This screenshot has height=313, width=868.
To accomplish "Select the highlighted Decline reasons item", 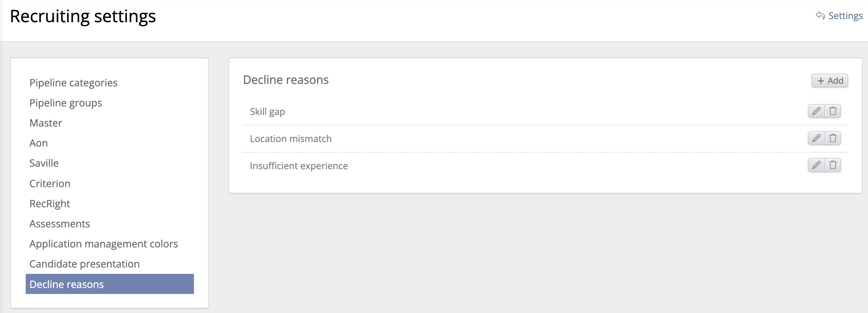I will [x=109, y=284].
